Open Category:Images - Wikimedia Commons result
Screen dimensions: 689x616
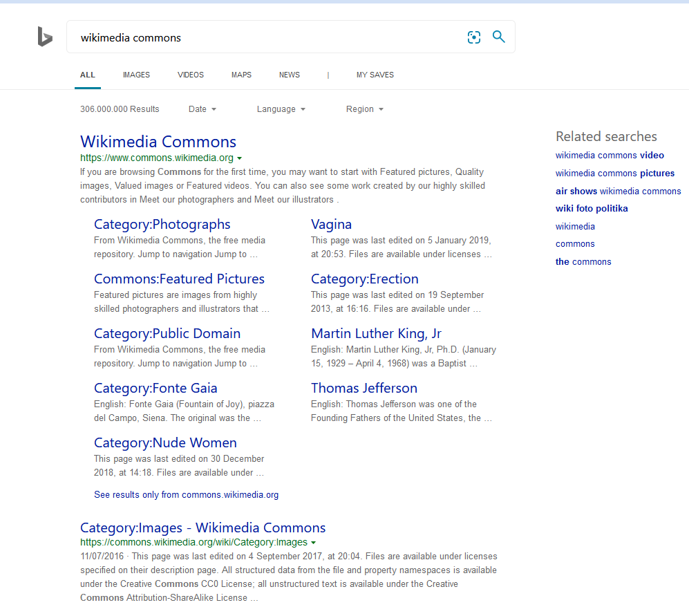(x=202, y=528)
